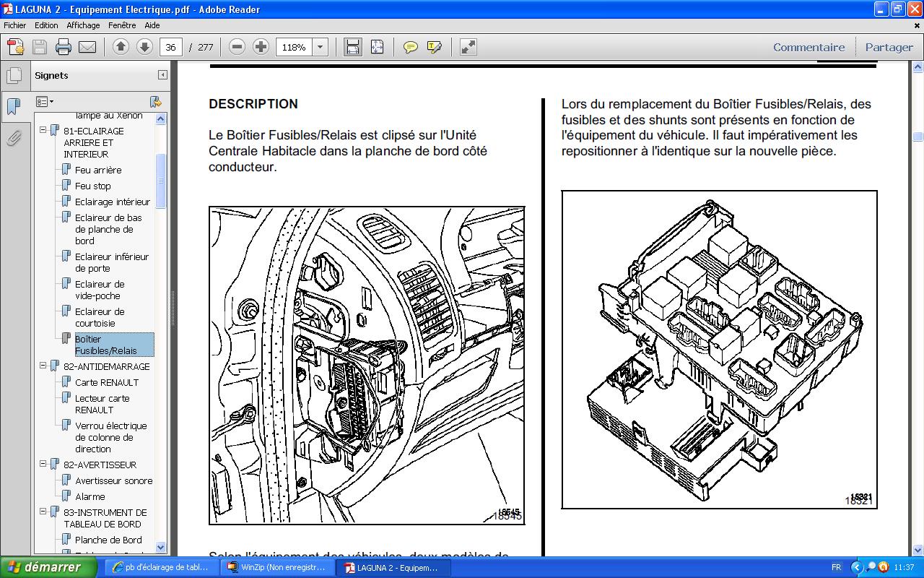Click the document scroll down arrow
The height and width of the screenshot is (578, 924).
point(918,550)
